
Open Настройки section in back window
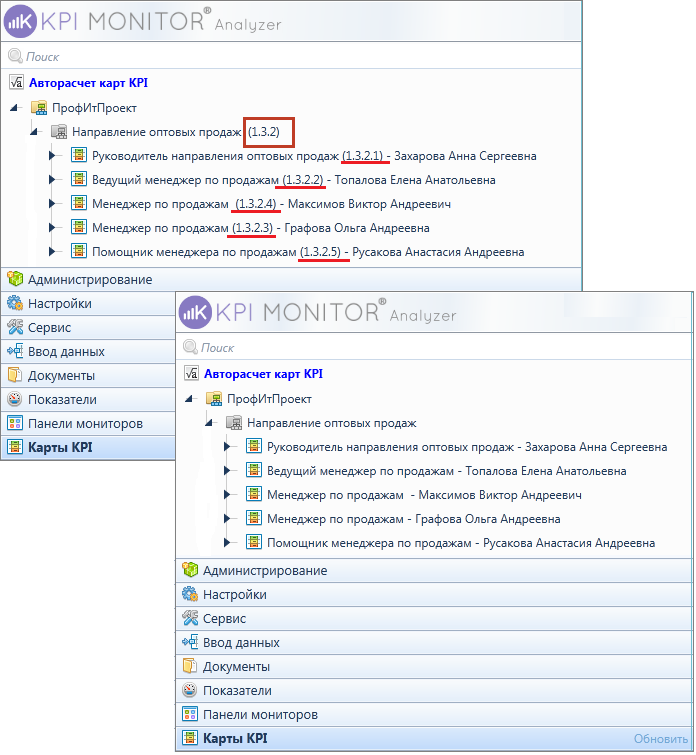point(89,303)
